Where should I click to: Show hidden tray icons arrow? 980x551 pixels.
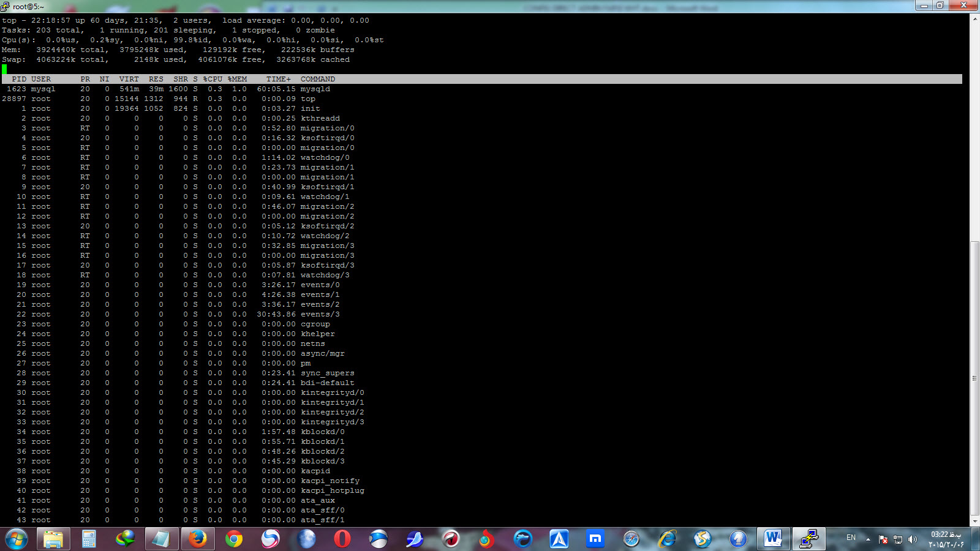(x=868, y=539)
